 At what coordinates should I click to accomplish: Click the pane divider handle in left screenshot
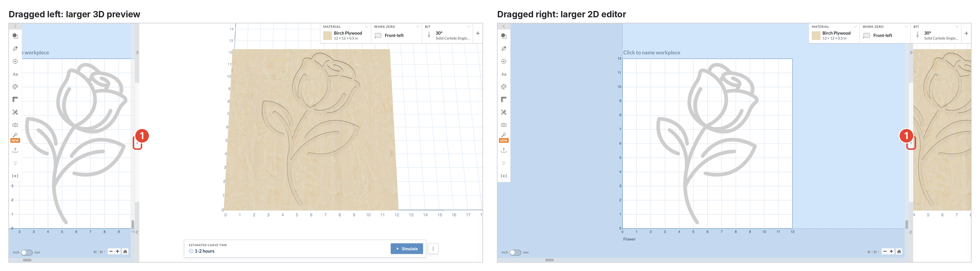pyautogui.click(x=137, y=143)
